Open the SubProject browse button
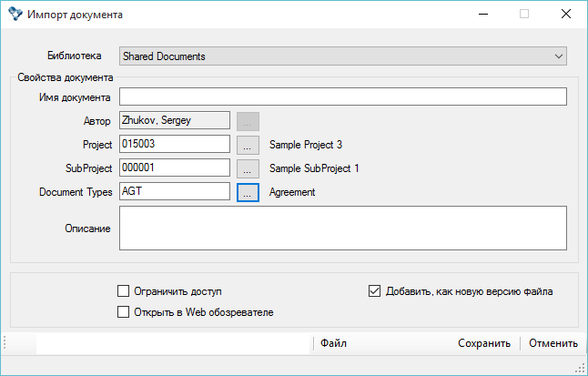Viewport: 588px width, 376px height. (x=248, y=168)
